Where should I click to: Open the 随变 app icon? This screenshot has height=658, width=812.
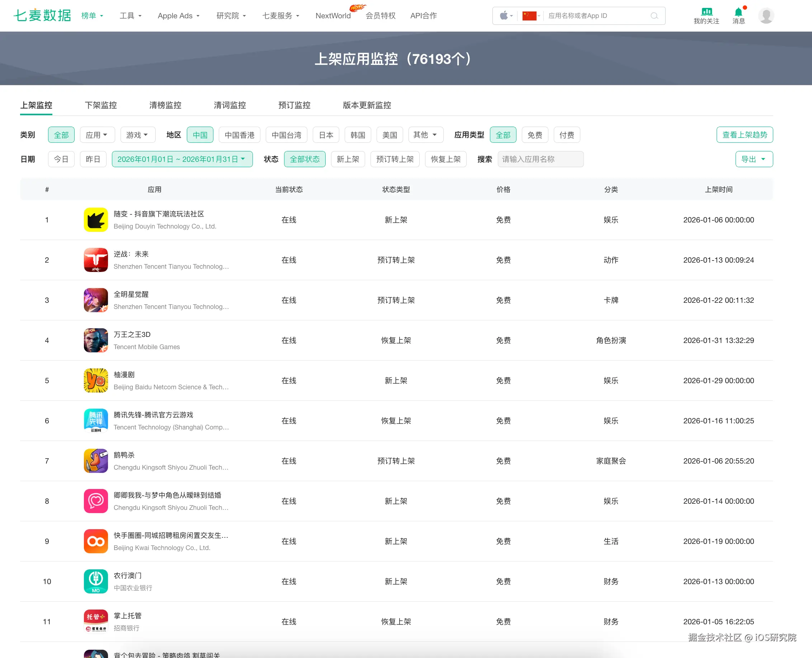coord(96,220)
